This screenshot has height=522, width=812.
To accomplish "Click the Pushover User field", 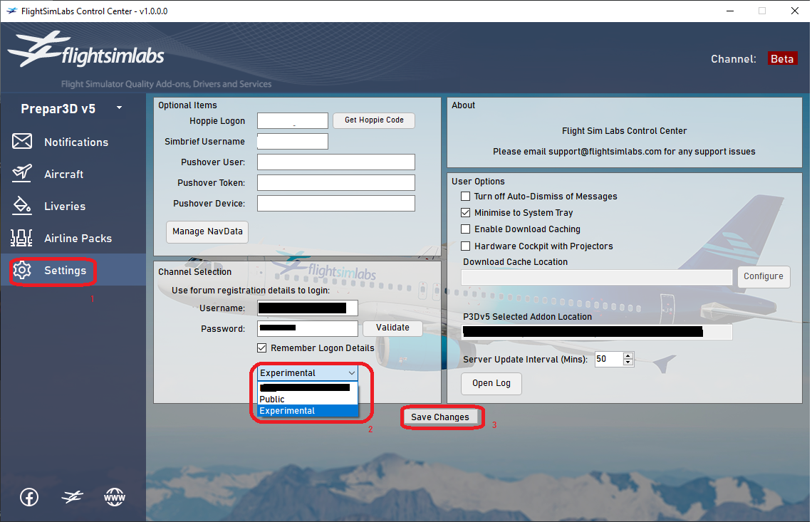I will [336, 162].
